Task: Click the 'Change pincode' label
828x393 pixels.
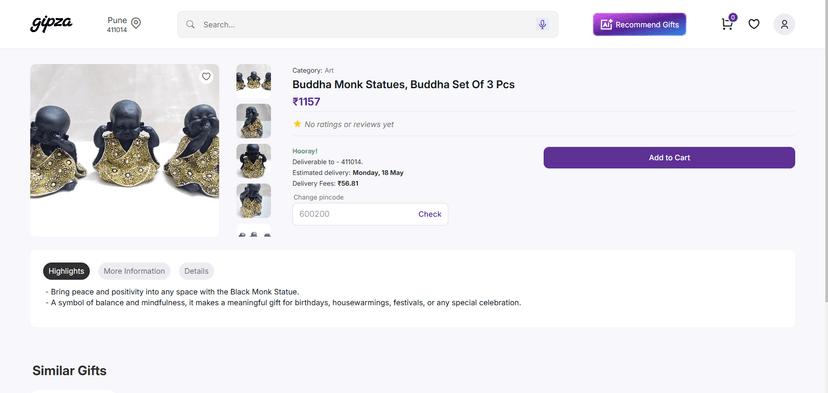Action: point(318,197)
